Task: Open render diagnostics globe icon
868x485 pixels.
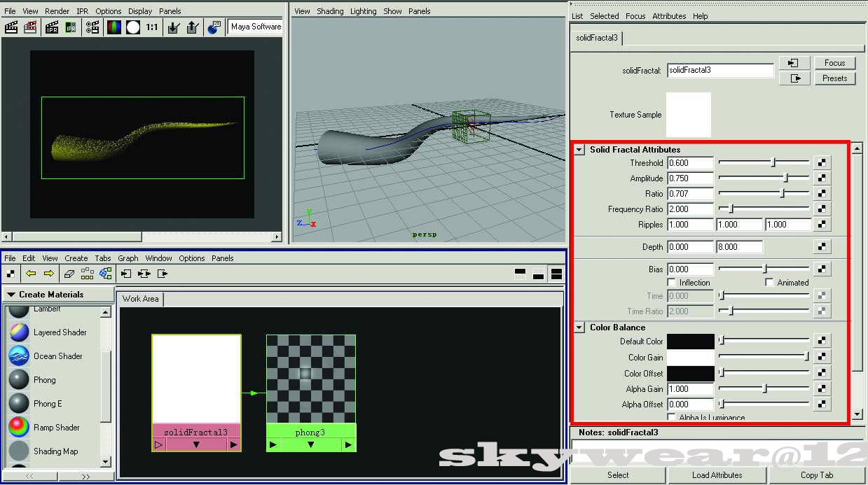Action: 213,27
